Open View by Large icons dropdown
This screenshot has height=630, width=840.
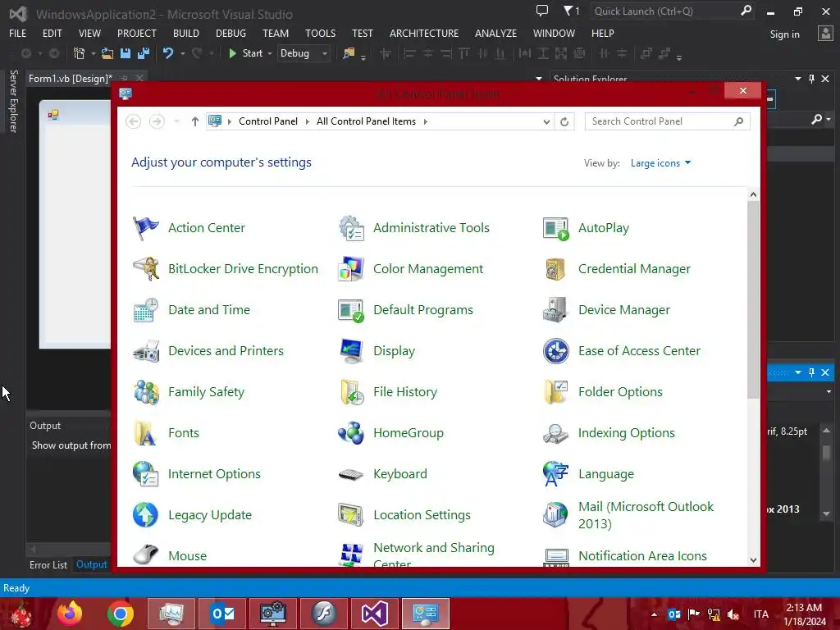coord(660,163)
